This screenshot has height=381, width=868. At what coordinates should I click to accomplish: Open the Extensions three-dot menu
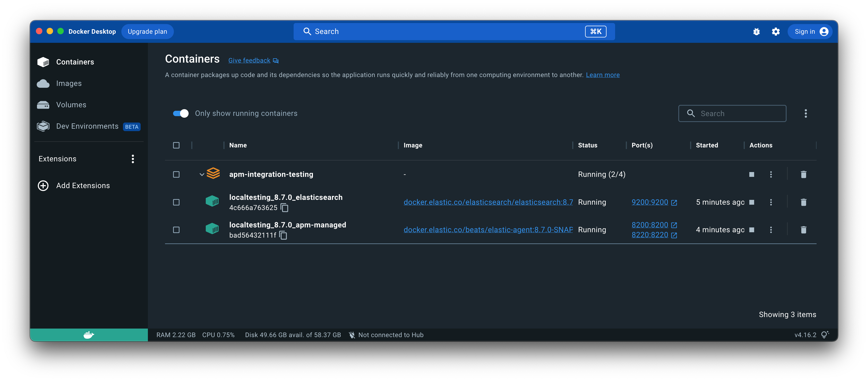[x=133, y=159]
